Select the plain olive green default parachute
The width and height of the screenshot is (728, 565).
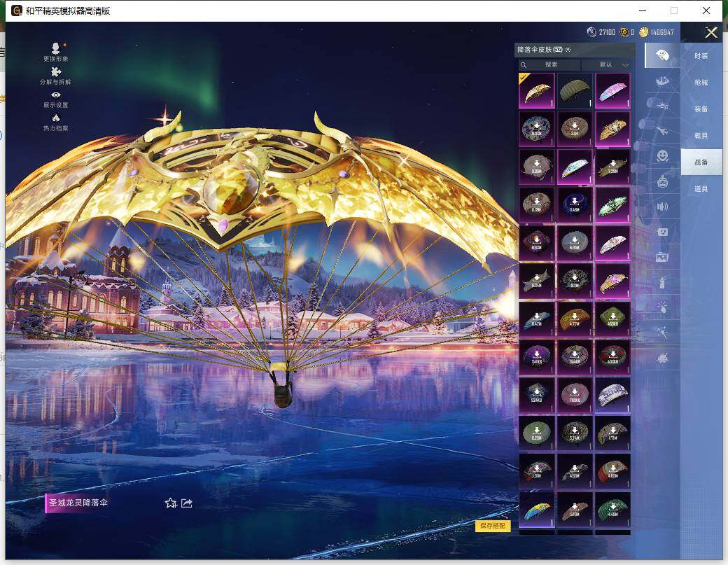pos(575,91)
